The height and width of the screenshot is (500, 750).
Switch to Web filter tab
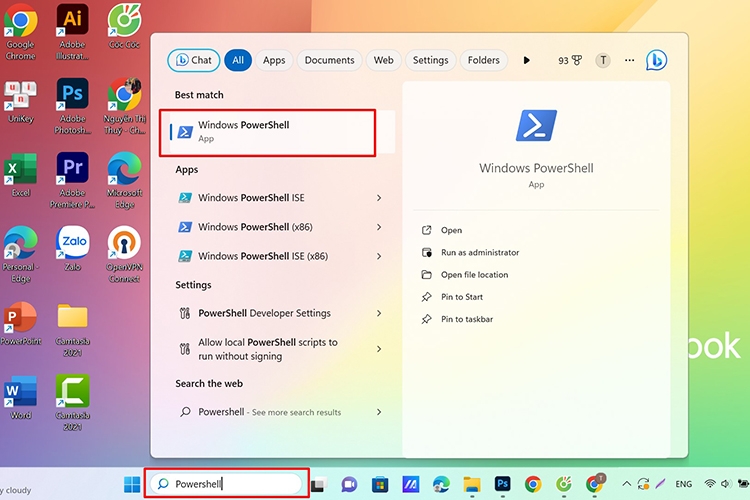384,60
